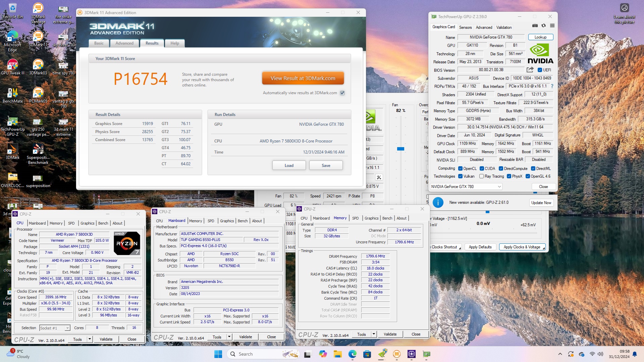Click the P16754 score text

[x=140, y=79]
